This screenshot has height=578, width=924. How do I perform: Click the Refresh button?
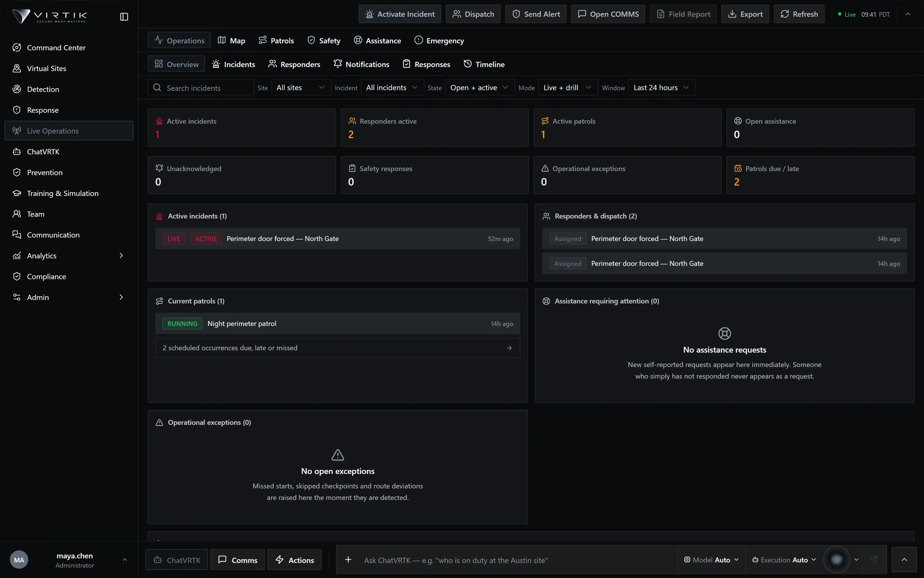[x=799, y=14]
